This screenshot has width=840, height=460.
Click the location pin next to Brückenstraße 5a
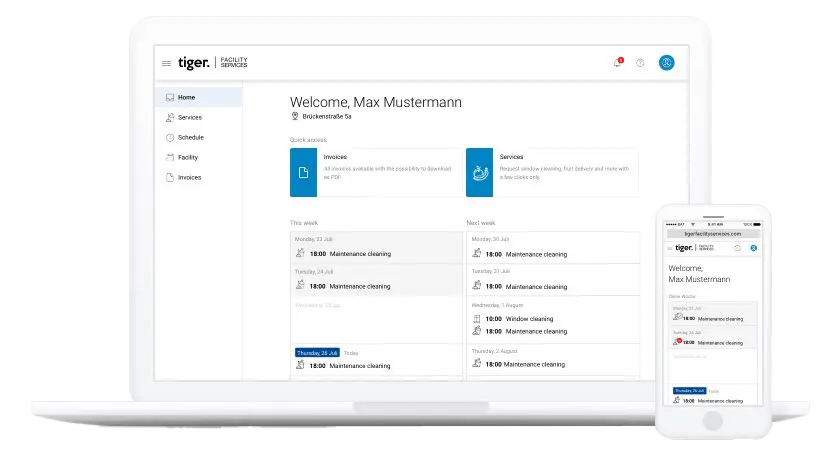295,116
